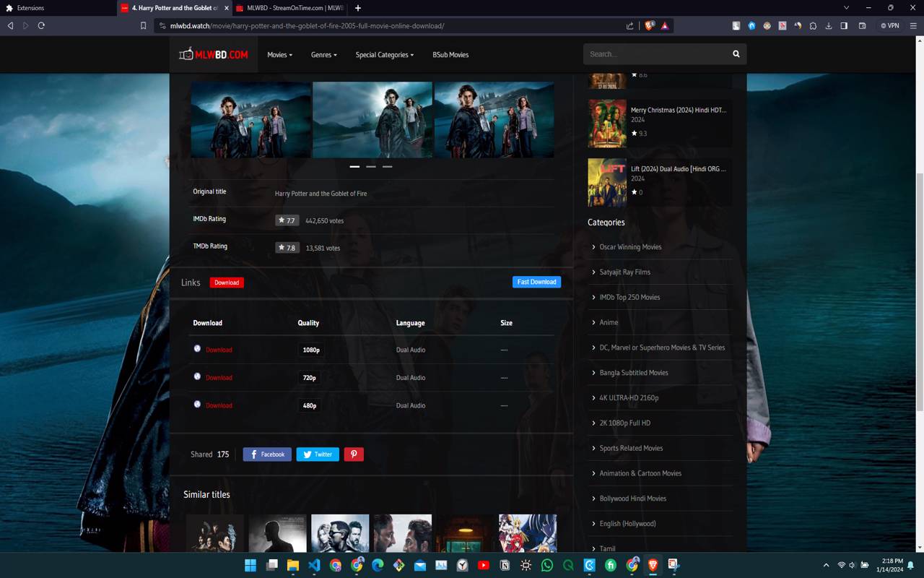Share on Twitter button
Viewport: 924px width, 578px height.
click(x=318, y=454)
